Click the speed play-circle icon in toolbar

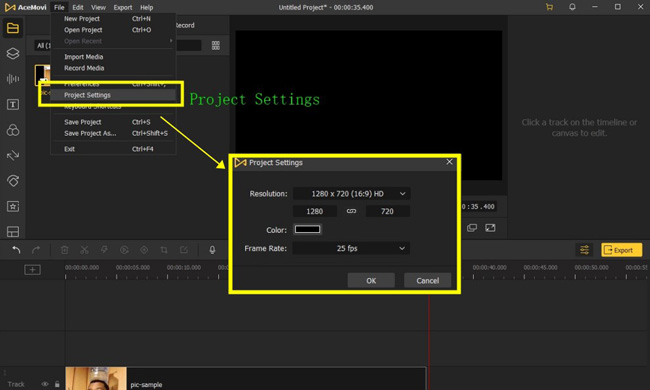coord(124,250)
